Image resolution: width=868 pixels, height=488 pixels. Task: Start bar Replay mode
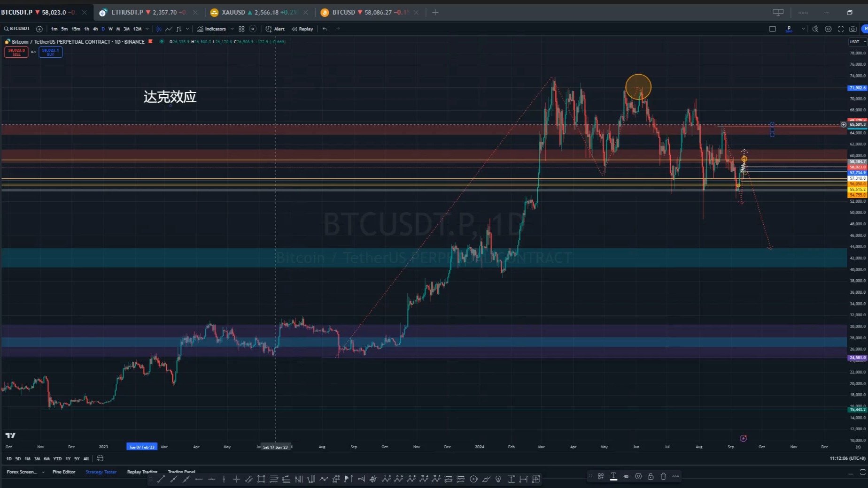tap(302, 29)
